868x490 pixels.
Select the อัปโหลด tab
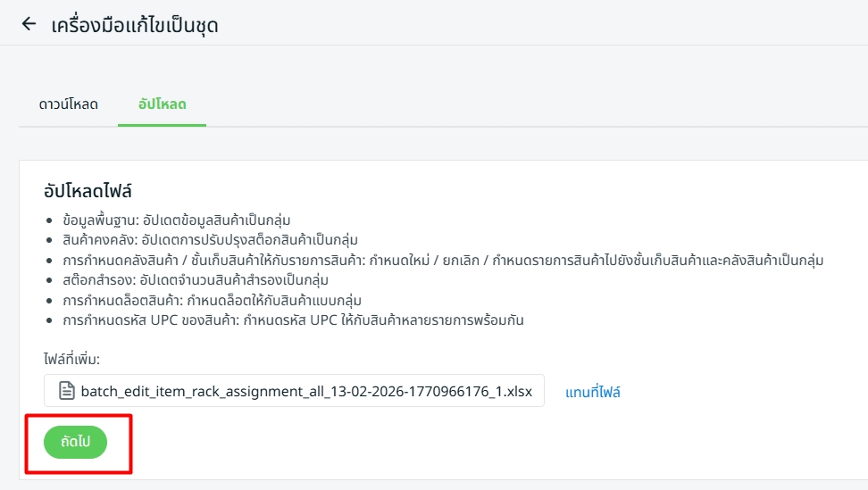(162, 104)
